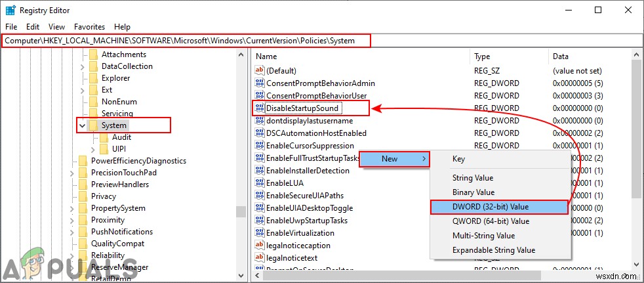Click the DSCAutomationHostEnabled DWORD icon
Viewport: 644px width, 283px height.
tap(260, 133)
